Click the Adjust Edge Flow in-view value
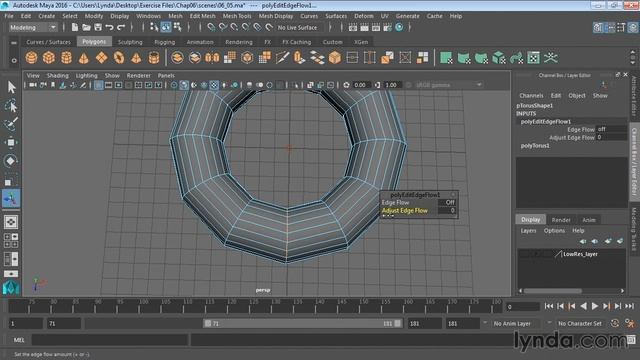This screenshot has height=360, width=640. pos(447,211)
